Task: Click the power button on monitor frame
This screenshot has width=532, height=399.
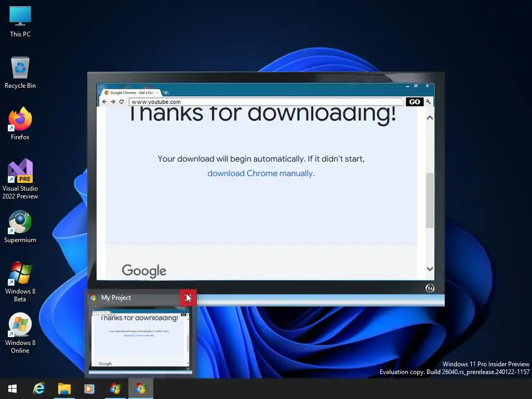Action: 430,288
